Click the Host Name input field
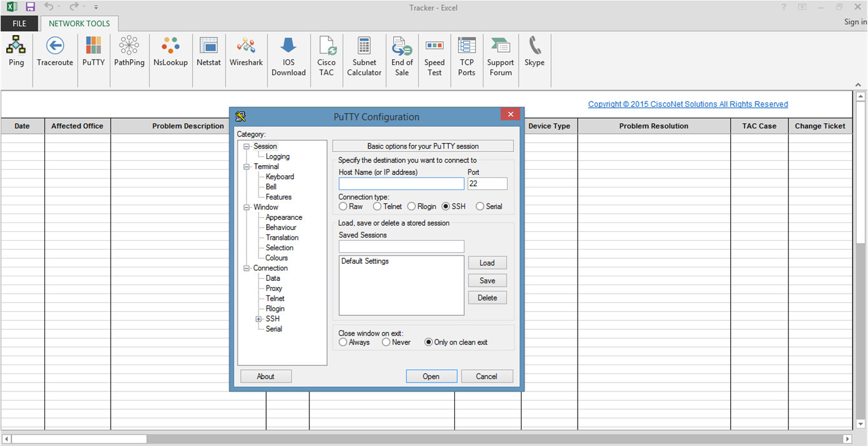868x446 pixels. click(402, 184)
